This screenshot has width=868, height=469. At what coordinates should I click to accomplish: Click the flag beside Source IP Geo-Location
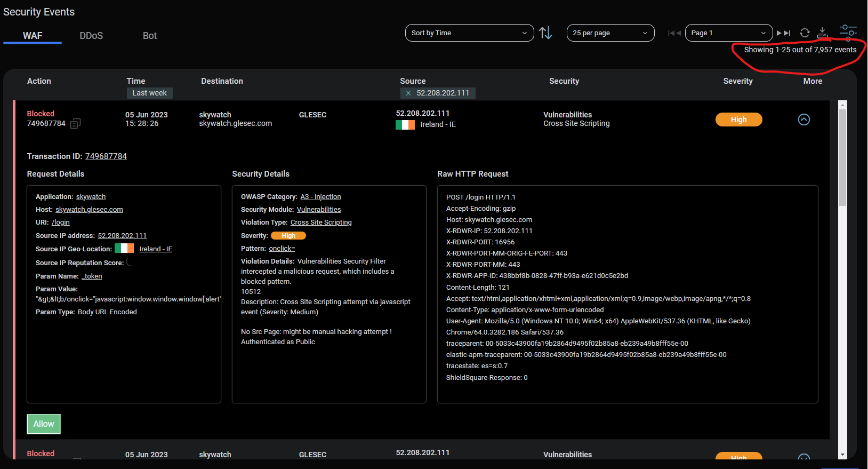[x=124, y=248]
